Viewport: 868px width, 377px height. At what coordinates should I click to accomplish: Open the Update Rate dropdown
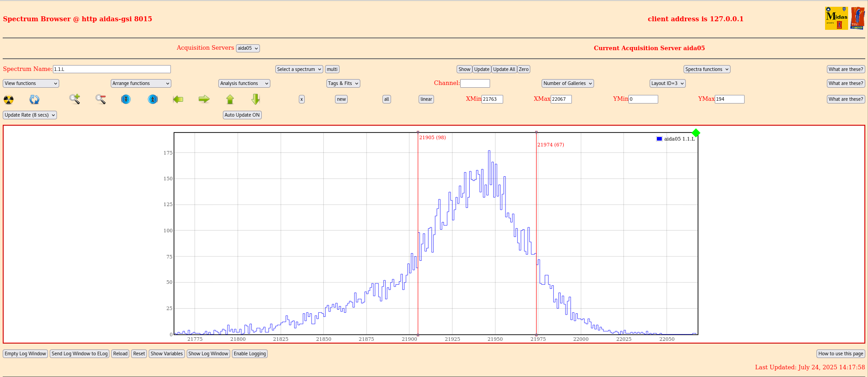pyautogui.click(x=30, y=115)
